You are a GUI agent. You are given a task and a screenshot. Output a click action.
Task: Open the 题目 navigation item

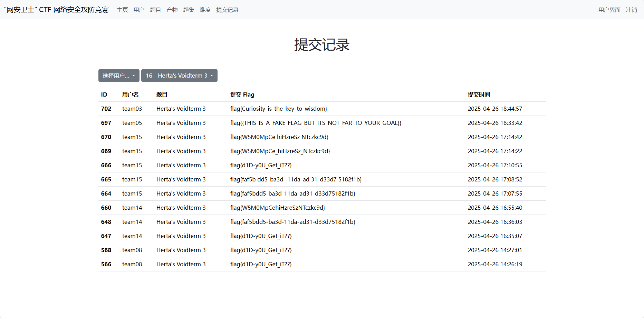pos(155,10)
